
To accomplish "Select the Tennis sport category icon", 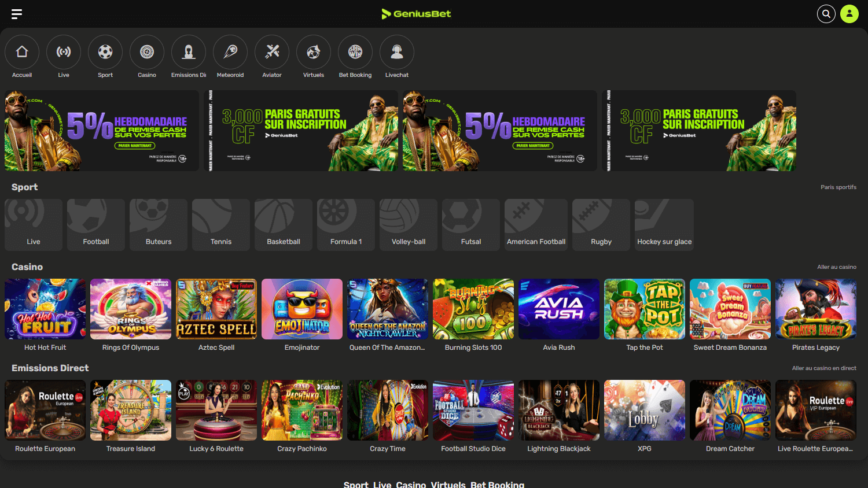I will (220, 224).
